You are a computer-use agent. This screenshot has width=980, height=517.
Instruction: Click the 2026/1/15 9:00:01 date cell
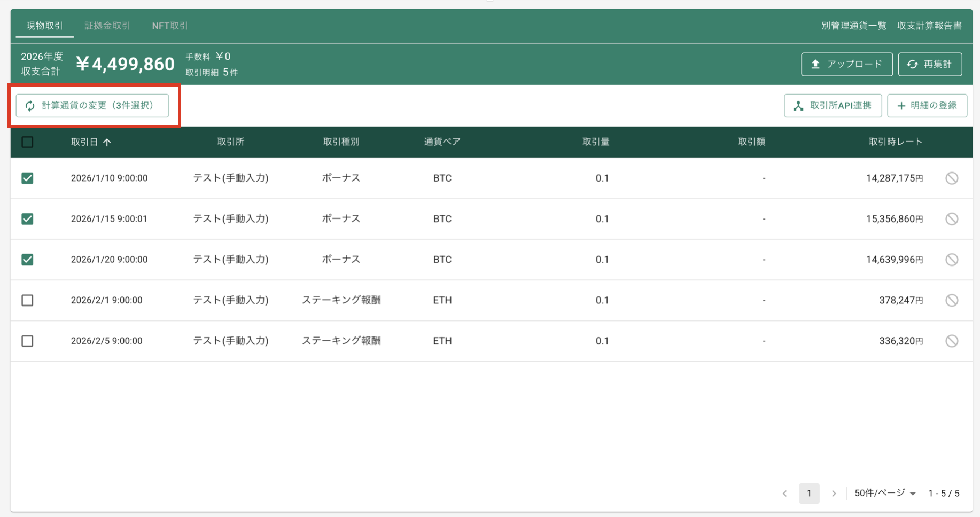point(109,219)
